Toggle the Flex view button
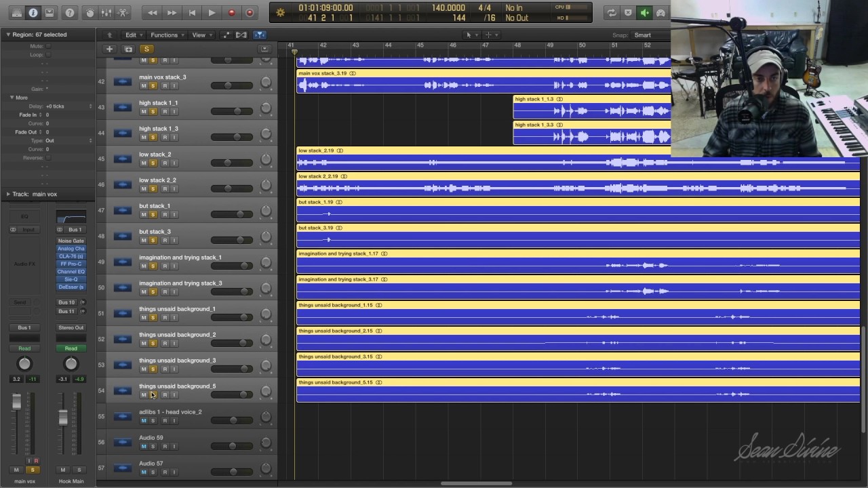The image size is (868, 488). click(241, 35)
